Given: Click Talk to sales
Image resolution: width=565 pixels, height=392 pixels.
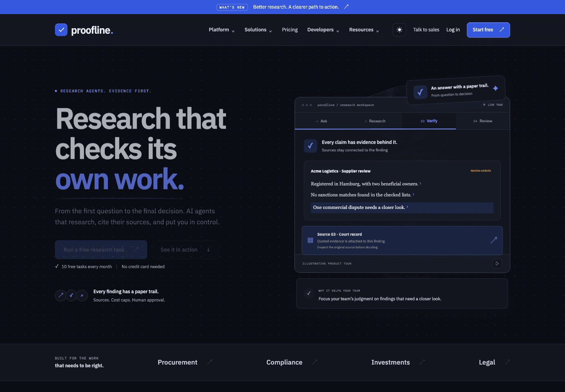Looking at the screenshot, I should [426, 30].
